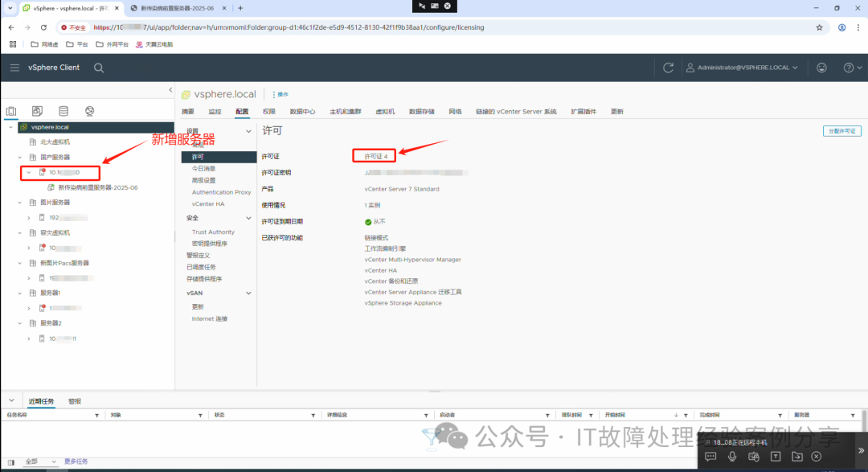Image resolution: width=868 pixels, height=472 pixels.
Task: Open Authentication Proxy settings
Action: (222, 192)
